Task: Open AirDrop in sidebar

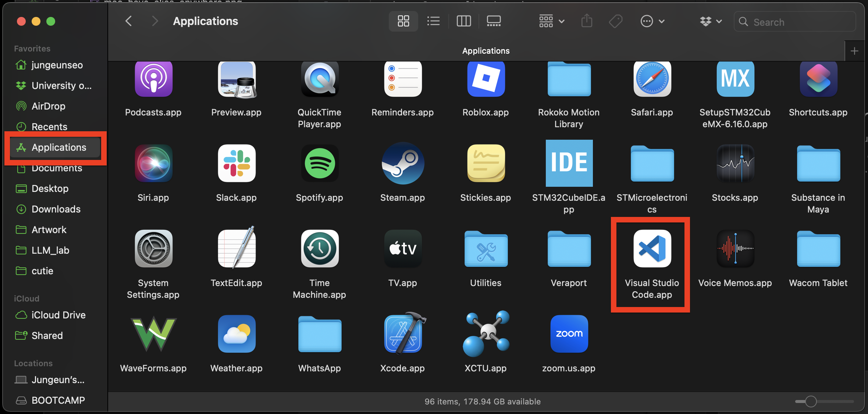Action: pos(55,106)
